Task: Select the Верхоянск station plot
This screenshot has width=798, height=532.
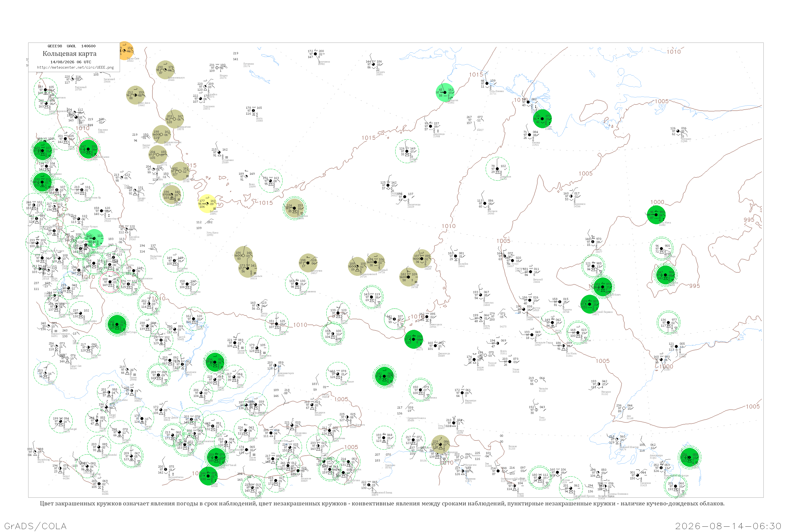Action: click(x=572, y=197)
